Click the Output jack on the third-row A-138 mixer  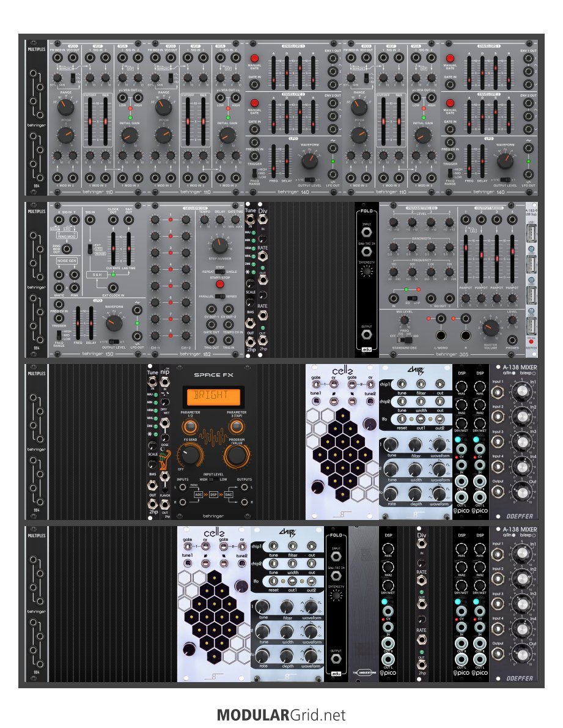pos(498,492)
